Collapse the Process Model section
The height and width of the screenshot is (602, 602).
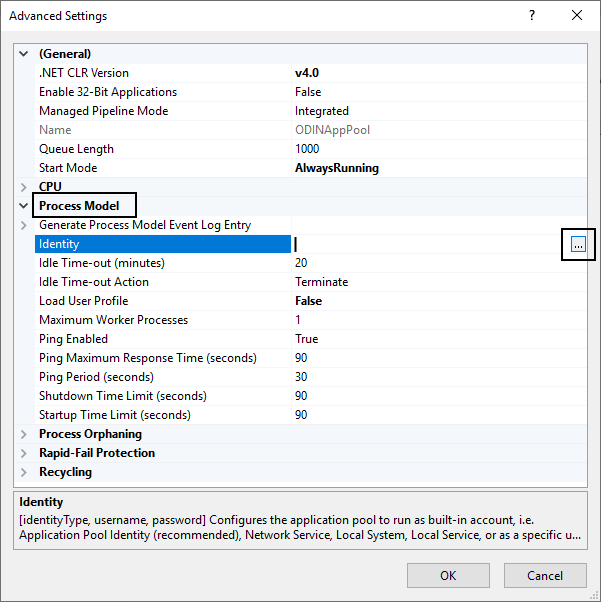coord(24,206)
